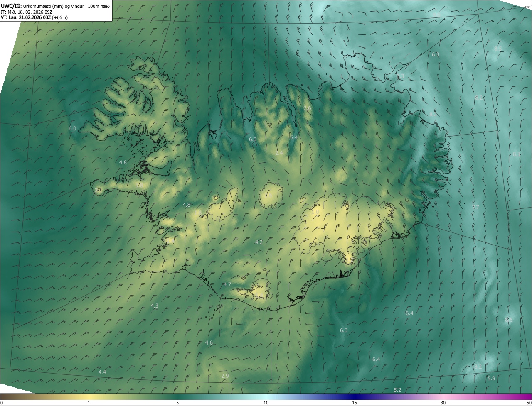
Task: Click the '10' tick on the color scale
Action: pos(266,403)
